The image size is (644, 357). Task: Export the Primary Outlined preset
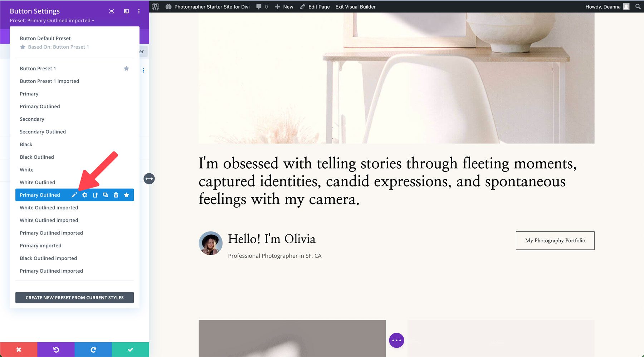click(x=95, y=195)
